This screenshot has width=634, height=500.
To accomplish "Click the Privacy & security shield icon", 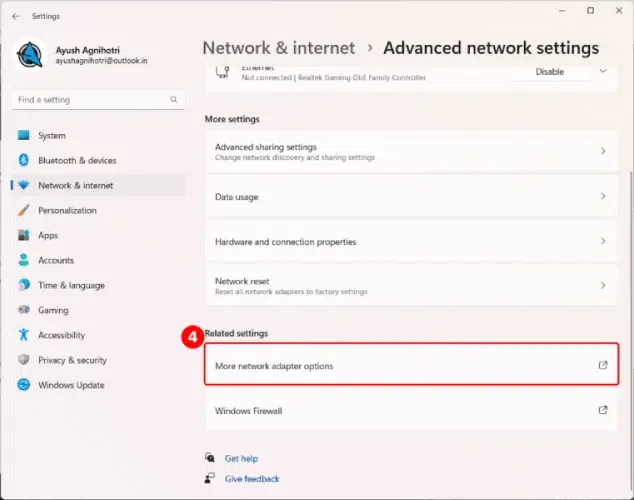I will 24,360.
